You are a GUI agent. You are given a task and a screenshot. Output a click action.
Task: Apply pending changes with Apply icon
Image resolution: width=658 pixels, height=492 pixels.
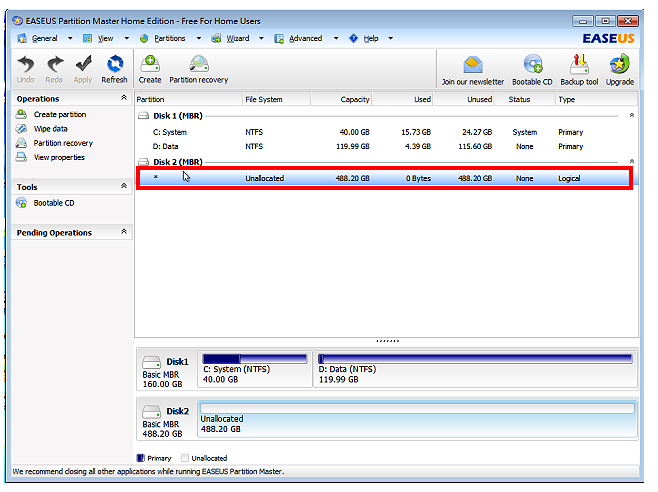point(83,64)
